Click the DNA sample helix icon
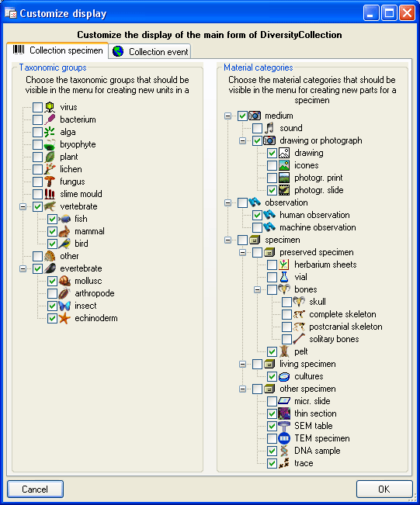This screenshot has width=420, height=505. click(x=284, y=451)
